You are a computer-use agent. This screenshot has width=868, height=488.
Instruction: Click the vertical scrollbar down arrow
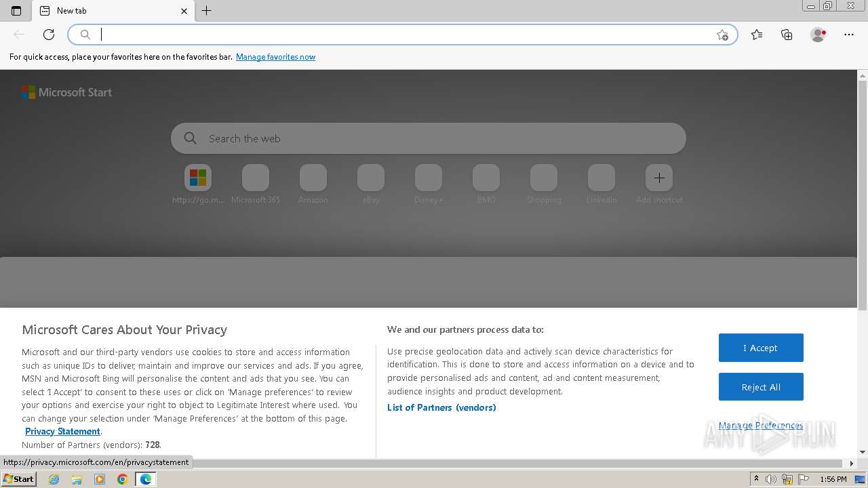(x=863, y=452)
